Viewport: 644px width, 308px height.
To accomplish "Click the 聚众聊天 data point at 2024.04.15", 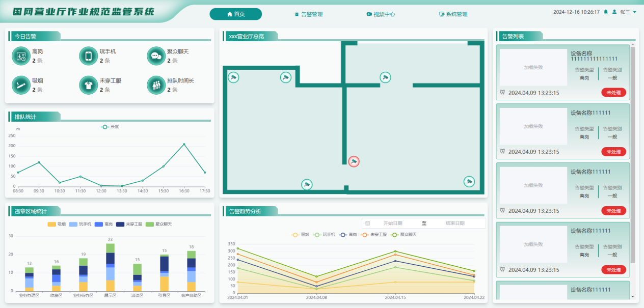I will click(x=395, y=251).
